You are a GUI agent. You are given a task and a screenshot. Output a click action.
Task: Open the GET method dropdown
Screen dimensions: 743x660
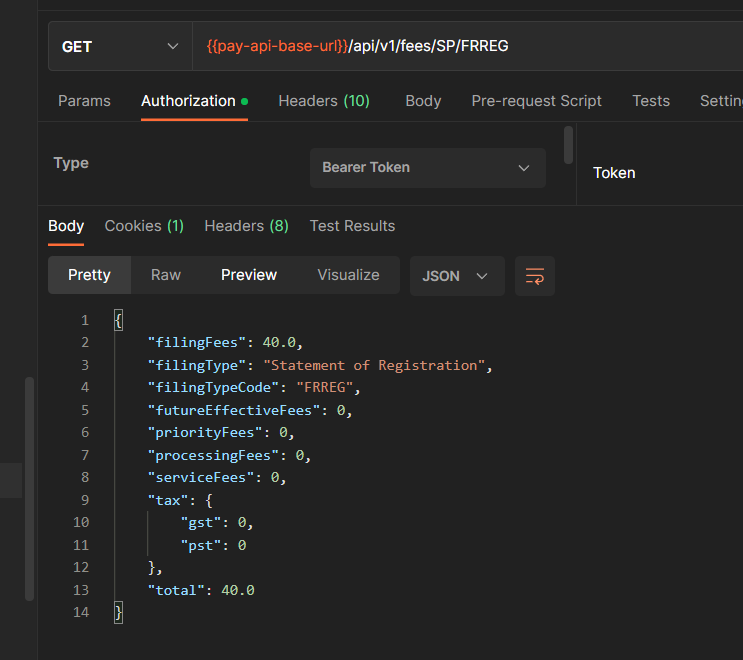coord(120,46)
